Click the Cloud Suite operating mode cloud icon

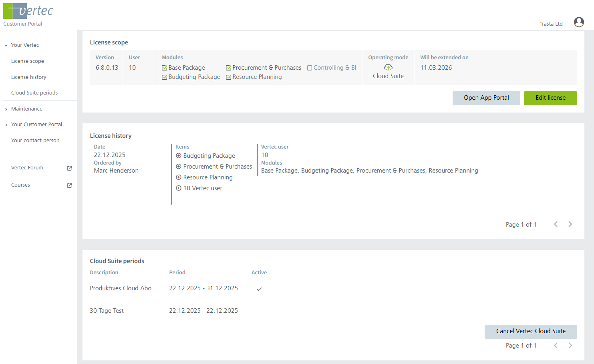point(388,67)
